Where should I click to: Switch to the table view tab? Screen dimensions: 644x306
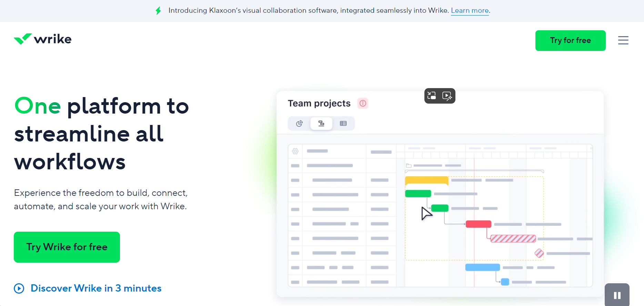(343, 124)
